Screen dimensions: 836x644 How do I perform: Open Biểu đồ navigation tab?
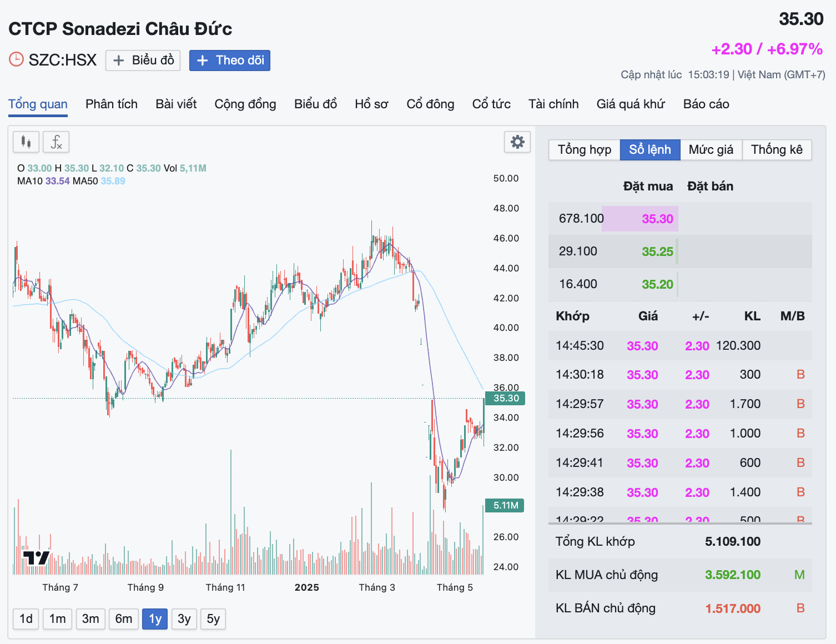[x=315, y=104]
